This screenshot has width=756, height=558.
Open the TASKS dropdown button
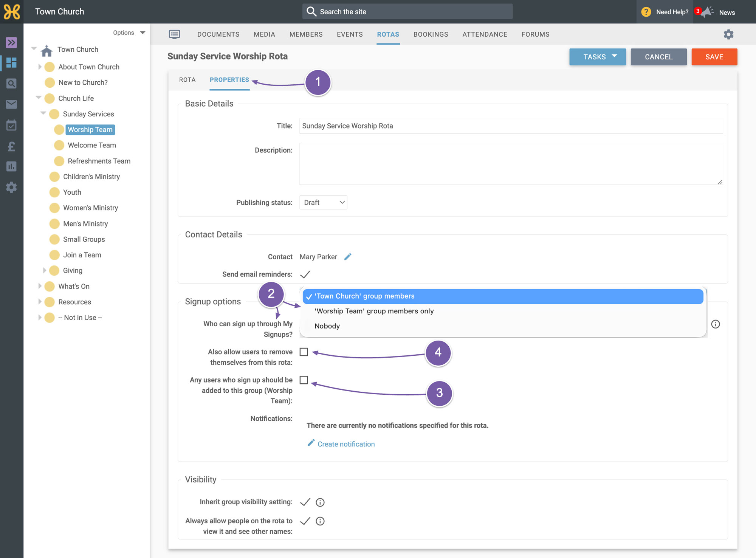coord(598,57)
